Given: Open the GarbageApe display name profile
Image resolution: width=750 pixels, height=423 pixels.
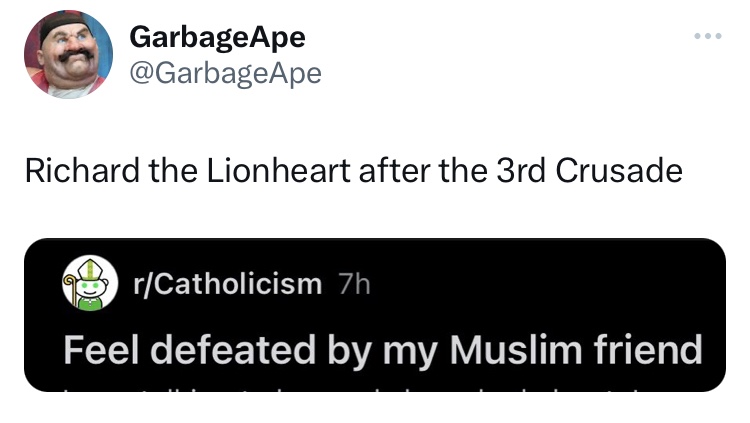Looking at the screenshot, I should tap(217, 37).
